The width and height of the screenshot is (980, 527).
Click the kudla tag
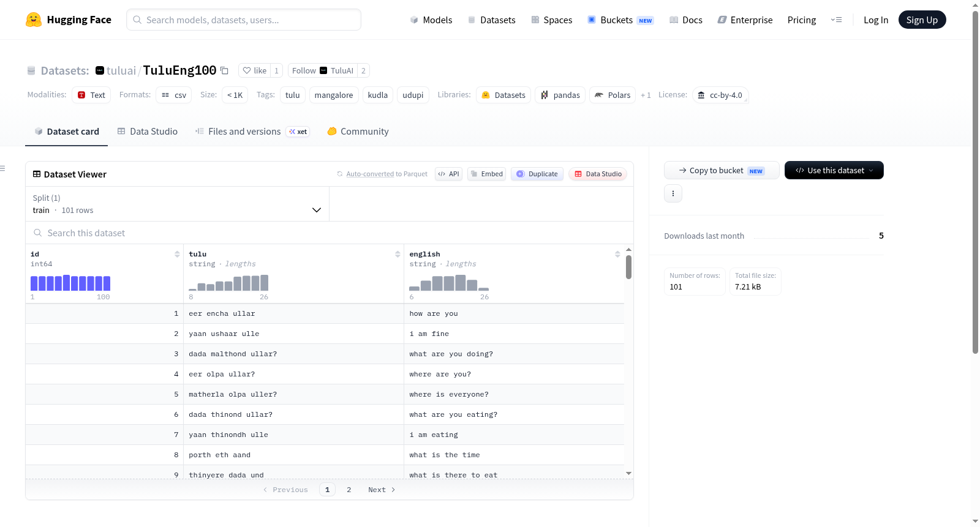[x=378, y=95]
